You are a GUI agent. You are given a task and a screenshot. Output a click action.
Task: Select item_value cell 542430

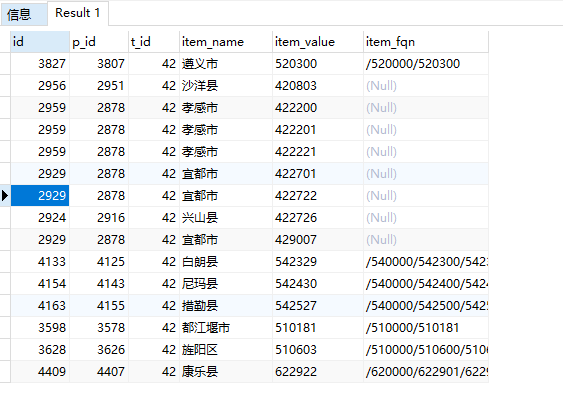[318, 284]
